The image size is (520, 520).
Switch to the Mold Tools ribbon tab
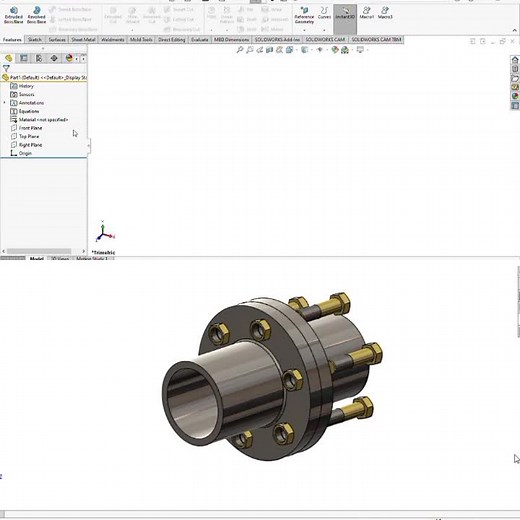(141, 40)
